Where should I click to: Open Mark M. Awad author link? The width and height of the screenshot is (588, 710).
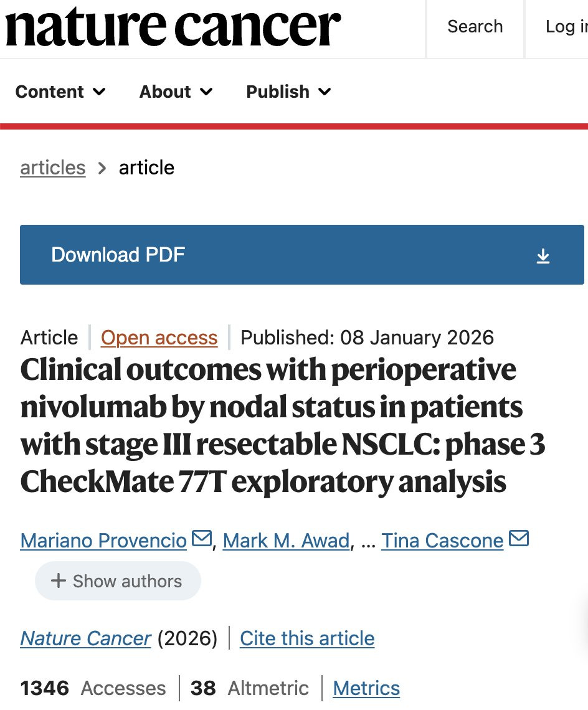pos(286,541)
